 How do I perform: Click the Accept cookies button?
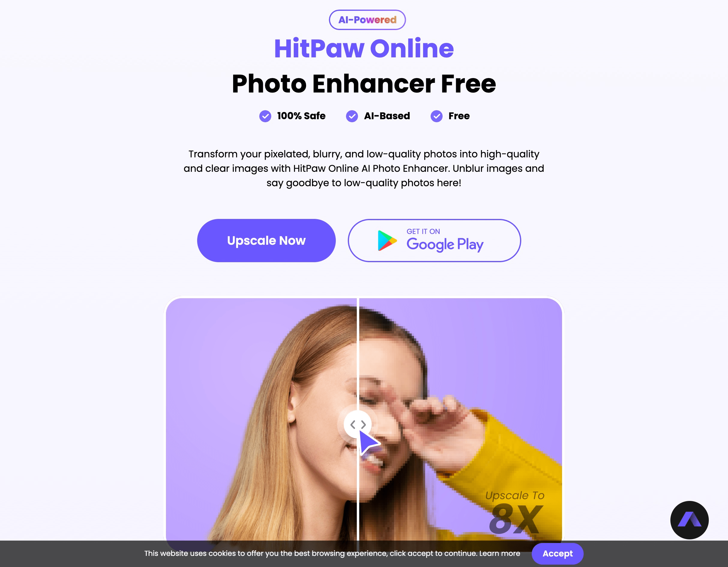[x=557, y=553]
